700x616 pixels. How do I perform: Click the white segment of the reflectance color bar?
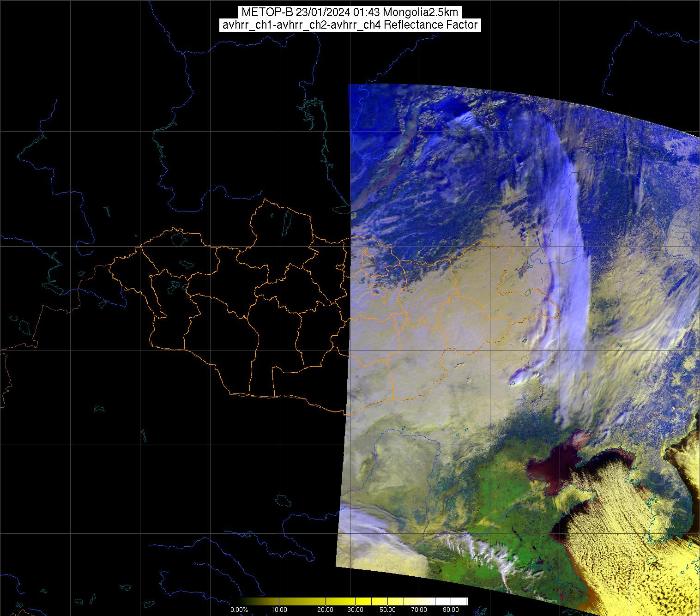click(x=451, y=601)
